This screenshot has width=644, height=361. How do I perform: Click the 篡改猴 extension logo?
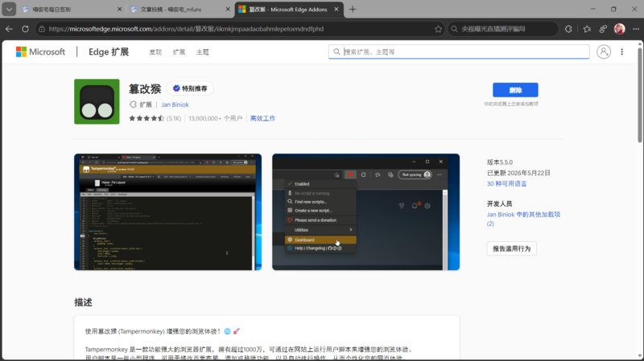[x=97, y=101]
